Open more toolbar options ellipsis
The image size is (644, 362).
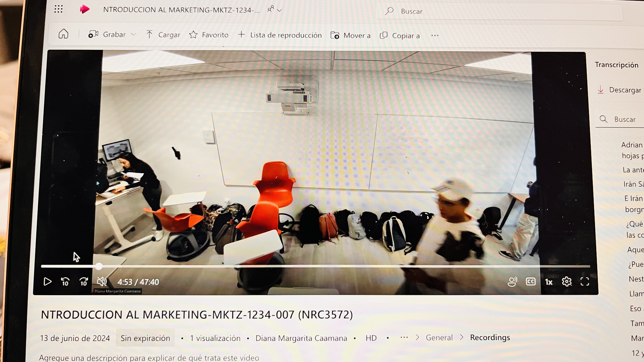435,36
